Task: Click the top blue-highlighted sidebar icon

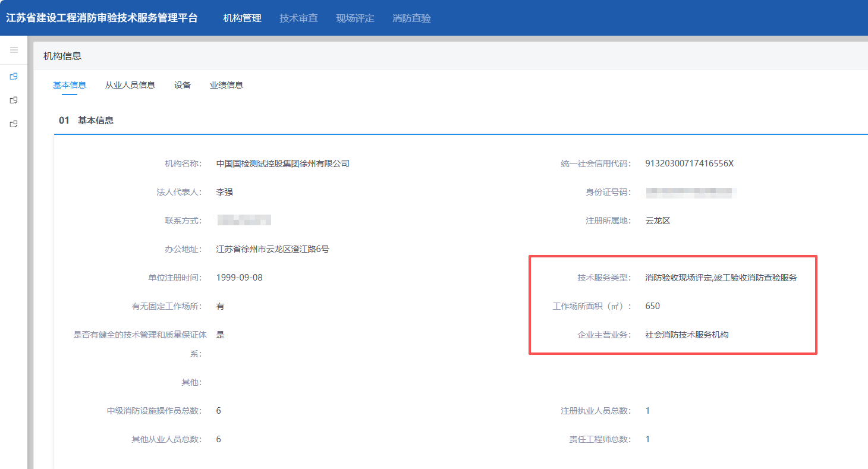Action: point(14,76)
